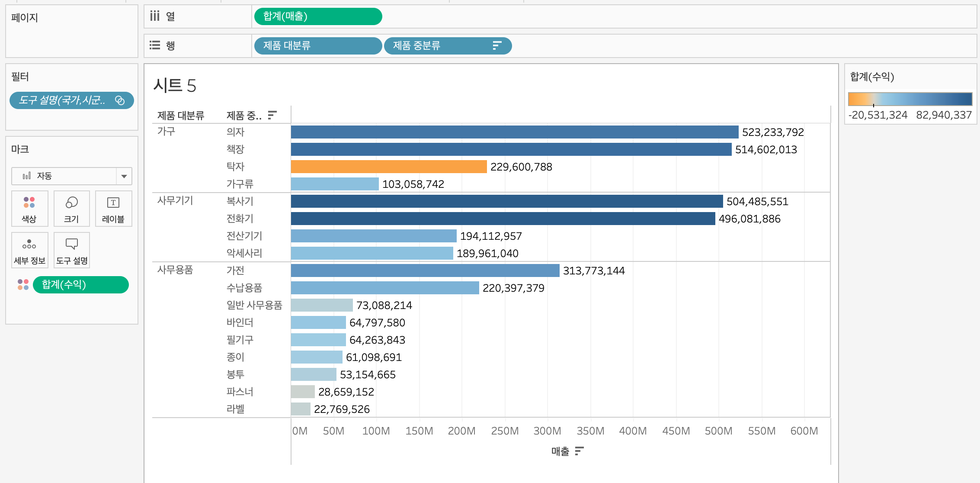Click the linked-filter icon on 도구 설명 filter pill
This screenshot has width=980, height=483.
tap(120, 100)
